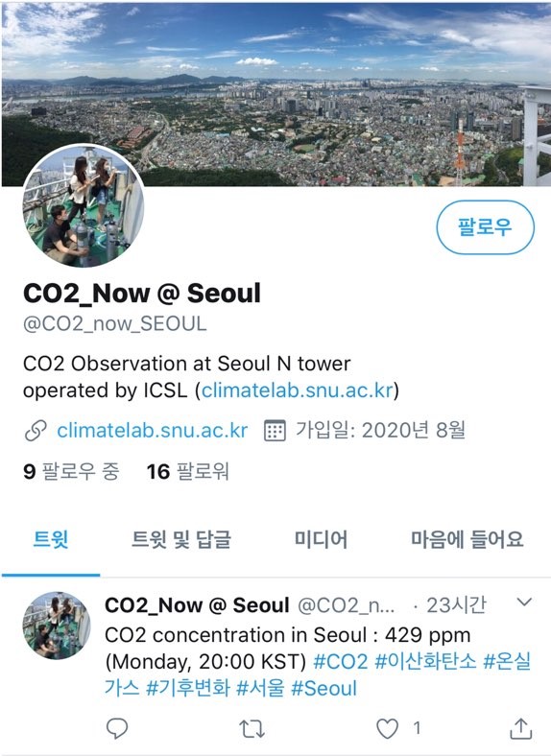Select the 트윗 tab
Image resolution: width=551 pixels, height=756 pixels.
tap(51, 539)
